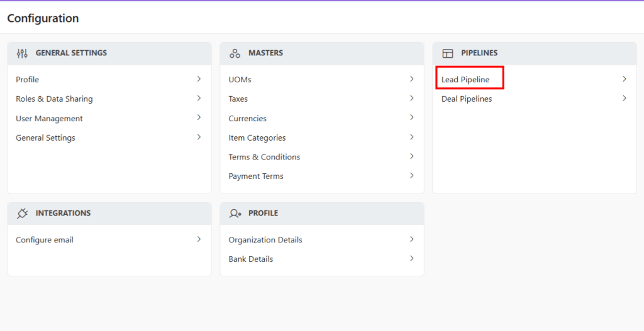644x331 pixels.
Task: Open Currencies master settings
Action: (x=247, y=119)
